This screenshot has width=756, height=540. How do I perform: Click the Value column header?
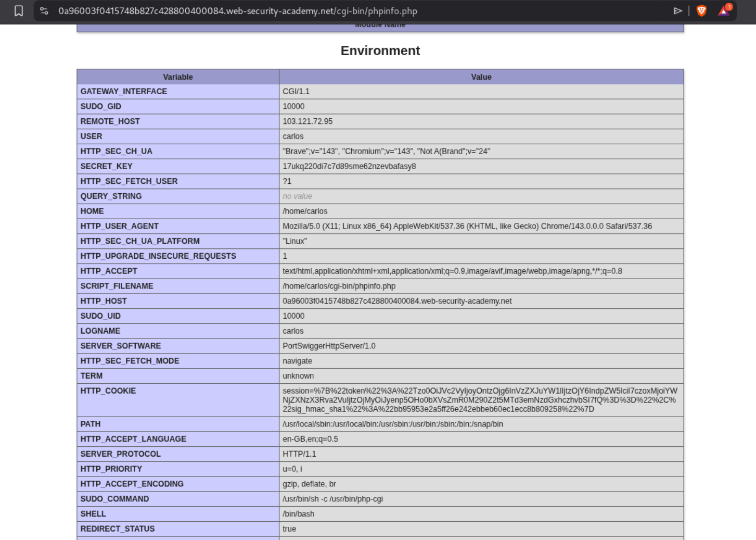pos(481,77)
